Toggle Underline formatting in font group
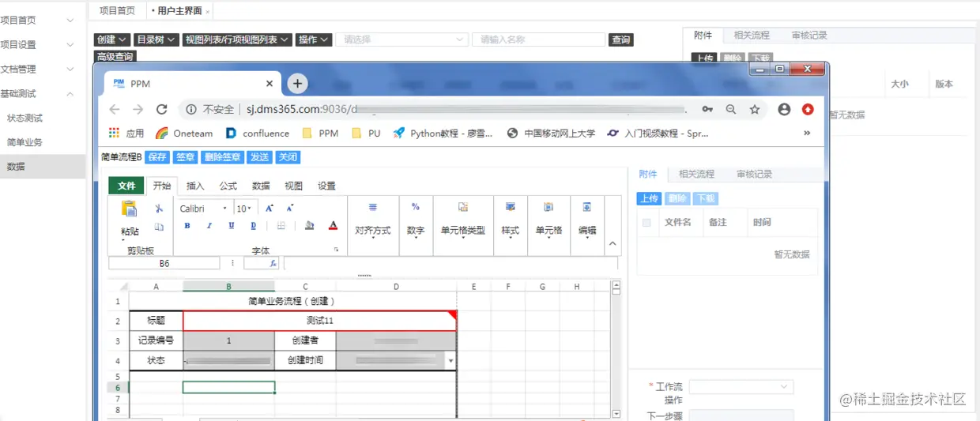The height and width of the screenshot is (421, 980). (x=232, y=226)
